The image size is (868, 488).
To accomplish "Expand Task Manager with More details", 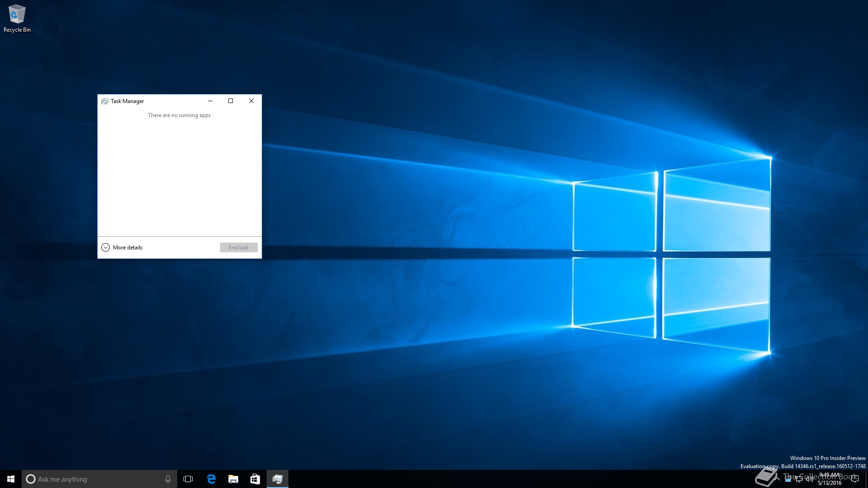I will (122, 247).
